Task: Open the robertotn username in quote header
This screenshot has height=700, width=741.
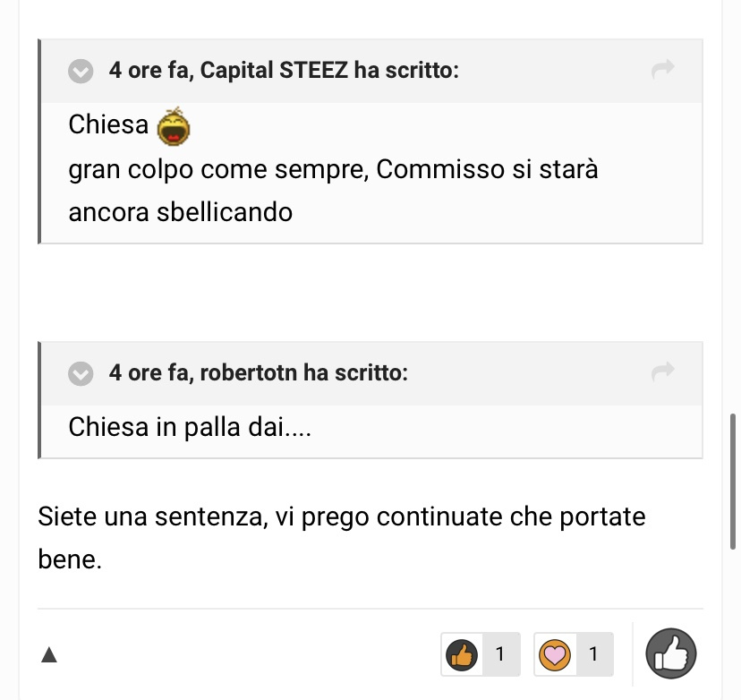Action: click(249, 372)
